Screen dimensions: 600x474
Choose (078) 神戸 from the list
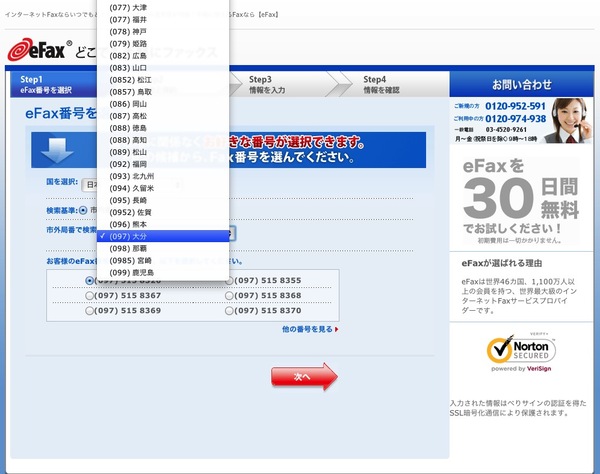163,31
